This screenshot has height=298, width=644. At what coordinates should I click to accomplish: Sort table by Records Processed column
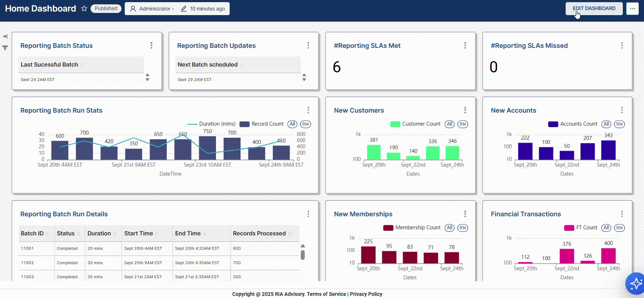click(x=259, y=233)
